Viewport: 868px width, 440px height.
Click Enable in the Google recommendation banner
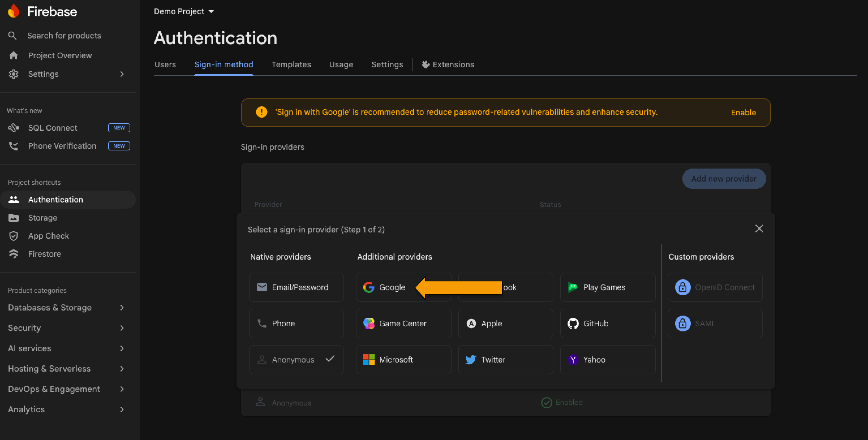click(743, 113)
